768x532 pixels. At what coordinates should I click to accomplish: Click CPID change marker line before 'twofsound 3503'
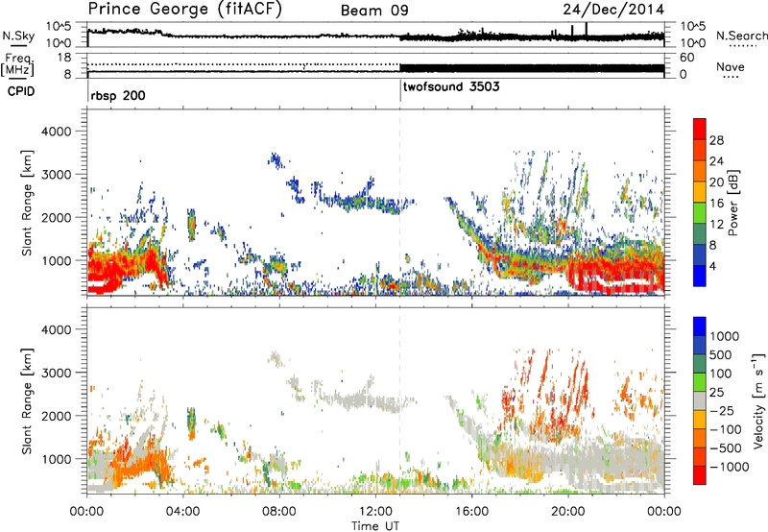point(400,90)
